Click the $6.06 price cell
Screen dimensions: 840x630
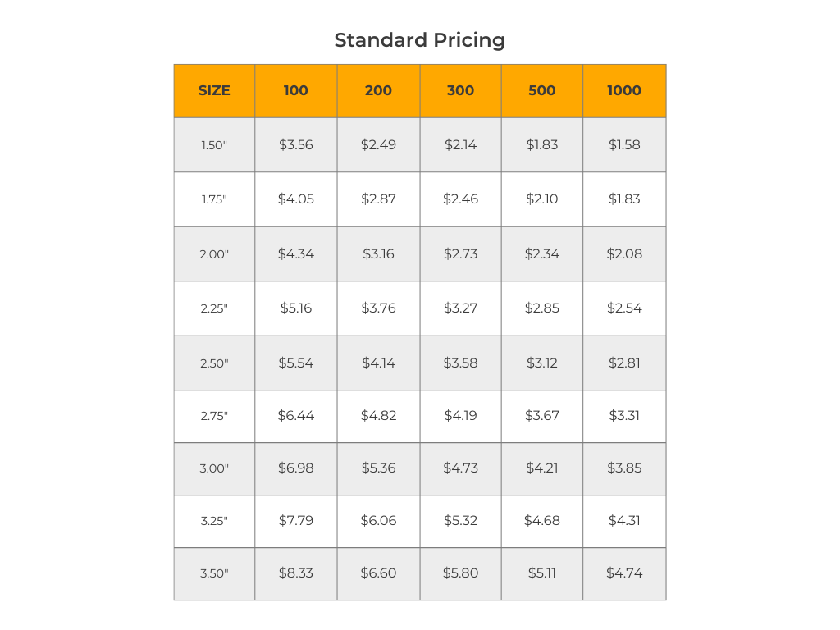[378, 520]
